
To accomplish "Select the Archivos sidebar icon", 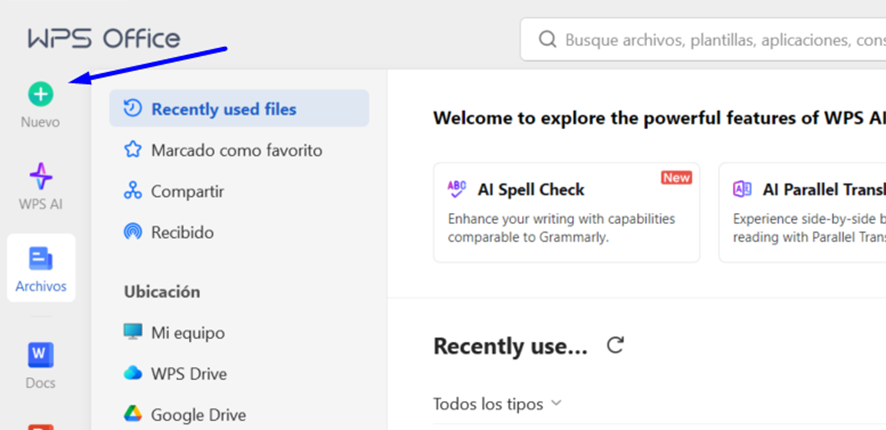I will [41, 260].
